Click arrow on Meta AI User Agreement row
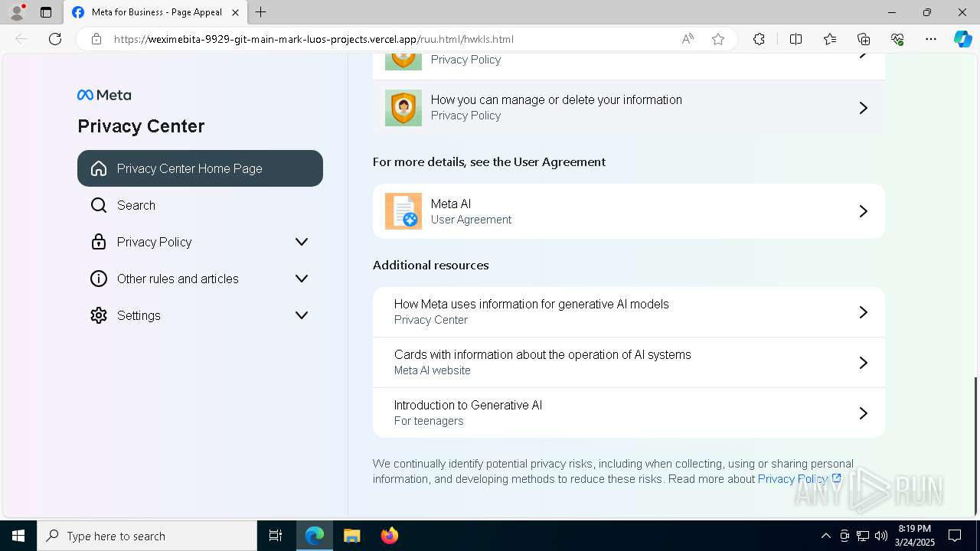 [x=863, y=211]
